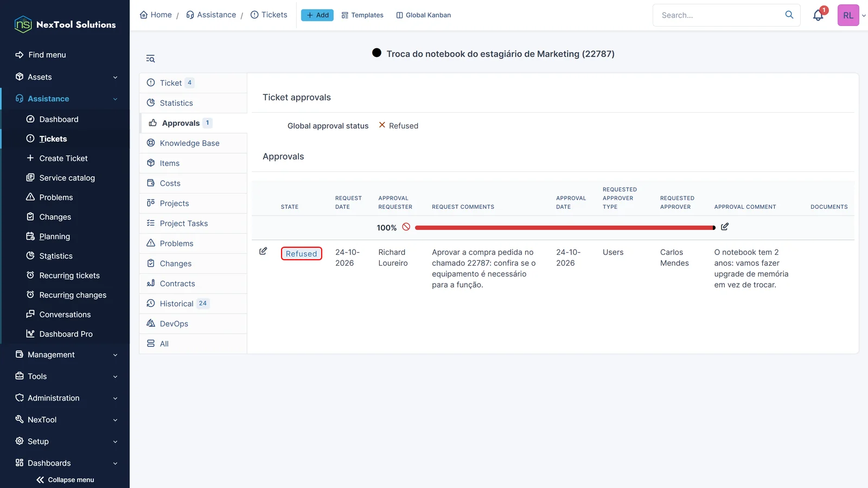Expand the Tools menu chevron

pos(115,377)
